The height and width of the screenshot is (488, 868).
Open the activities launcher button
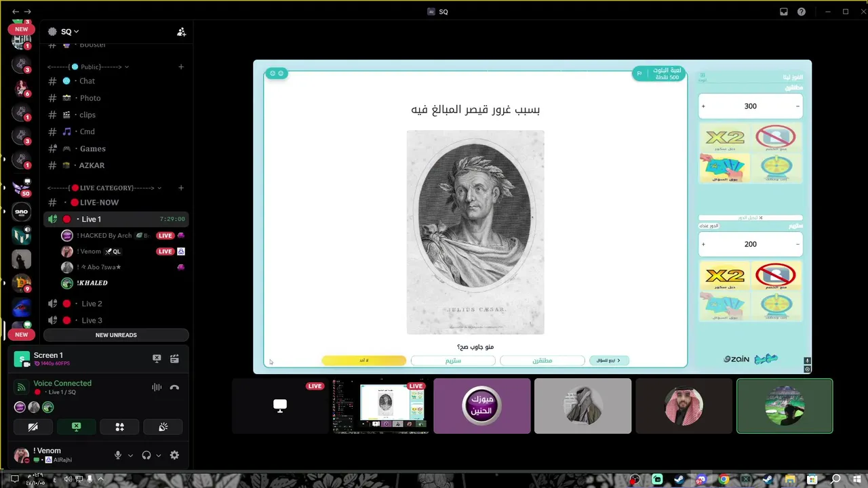(119, 427)
